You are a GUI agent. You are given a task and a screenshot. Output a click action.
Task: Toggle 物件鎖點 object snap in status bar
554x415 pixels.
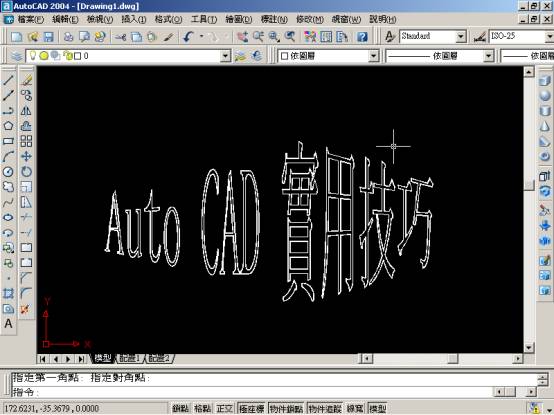tap(286, 409)
